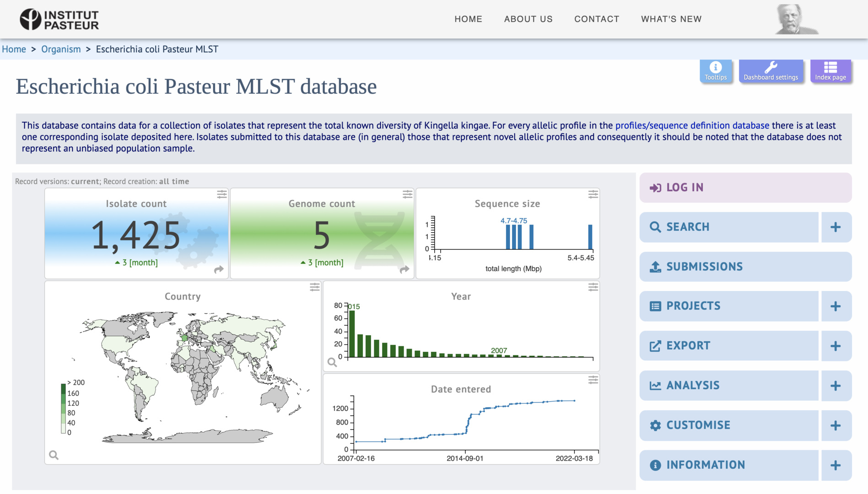
Task: Expand the Projects section plus button
Action: point(836,306)
